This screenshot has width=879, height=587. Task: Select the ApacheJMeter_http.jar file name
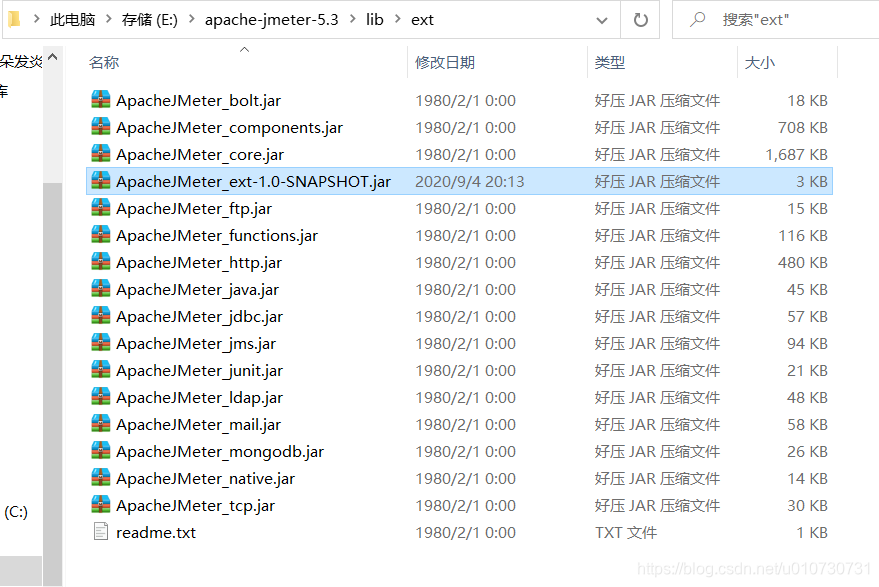pyautogui.click(x=199, y=262)
